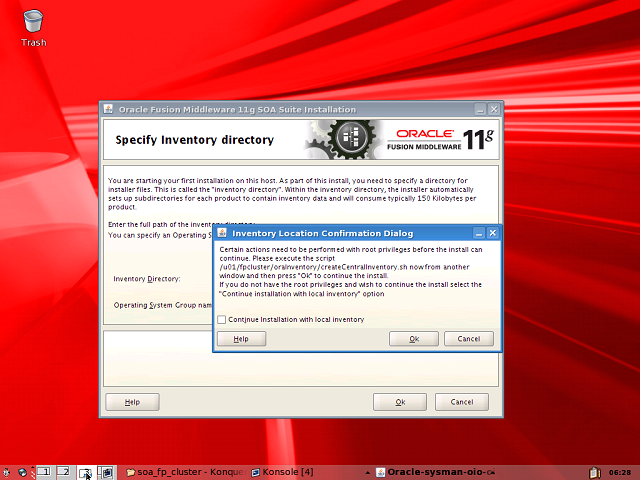Image resolution: width=640 pixels, height=480 pixels.
Task: Open the application launcher menu in the taskbar
Action: tap(6, 473)
